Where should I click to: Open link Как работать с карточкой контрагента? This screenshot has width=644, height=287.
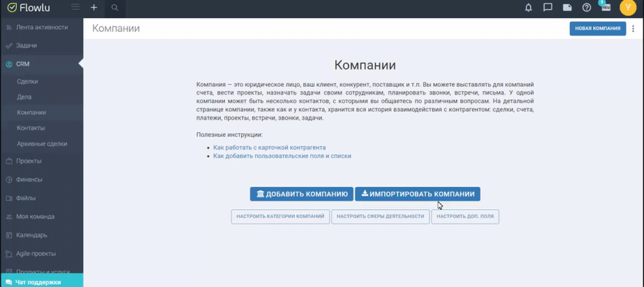269,147
